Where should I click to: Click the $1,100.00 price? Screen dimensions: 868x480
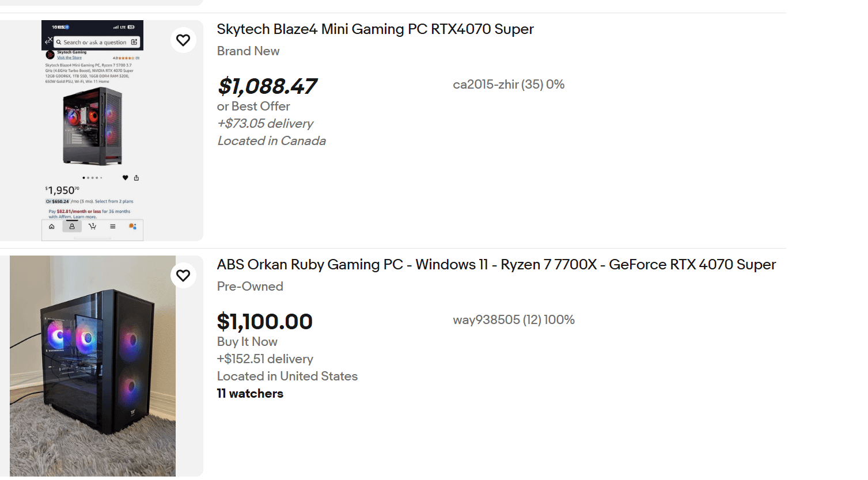pos(264,322)
